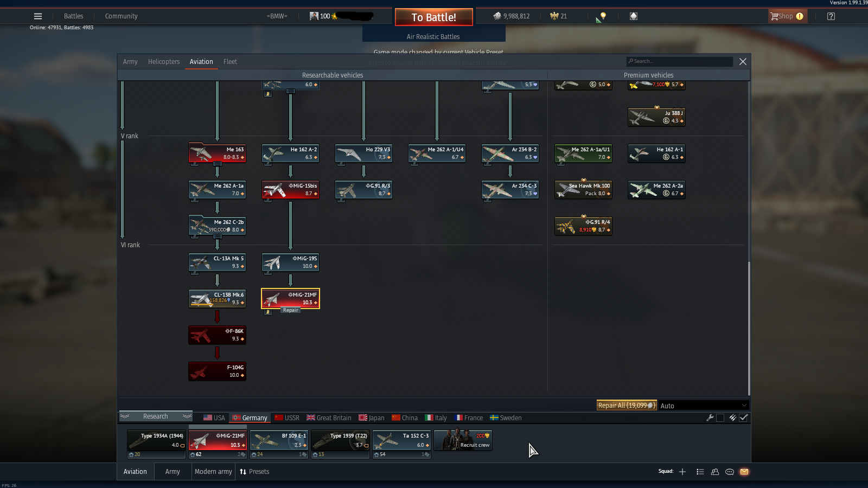Click the Air Realistic Battles mode selector

point(433,36)
